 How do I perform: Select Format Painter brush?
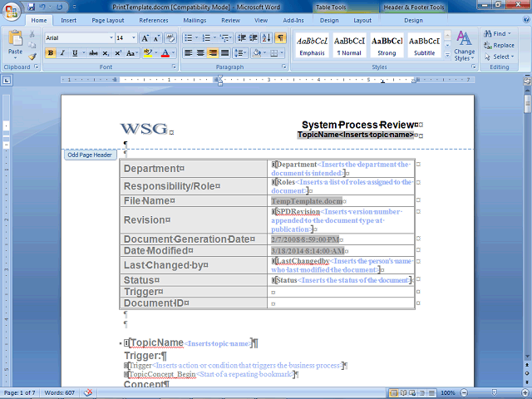pos(32,57)
